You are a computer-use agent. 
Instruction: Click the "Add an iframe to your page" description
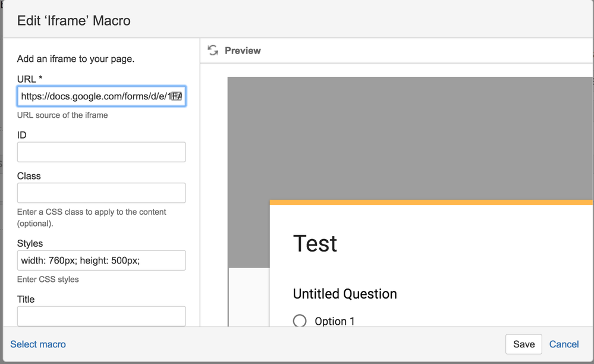tap(76, 59)
